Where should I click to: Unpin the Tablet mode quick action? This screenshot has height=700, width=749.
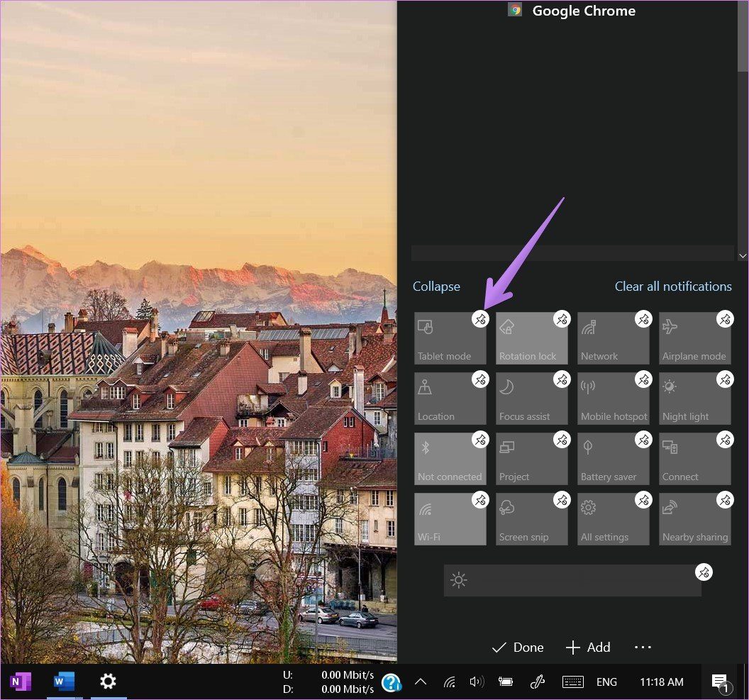click(x=480, y=319)
